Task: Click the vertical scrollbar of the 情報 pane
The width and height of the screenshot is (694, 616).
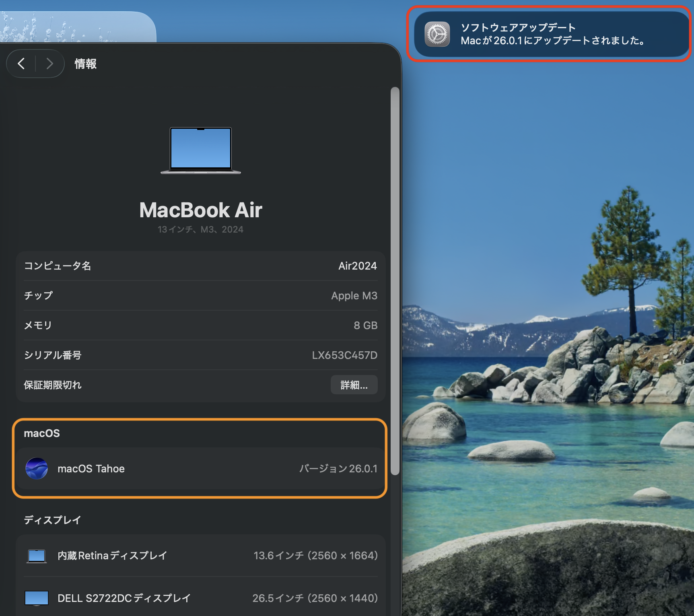Action: (x=395, y=281)
